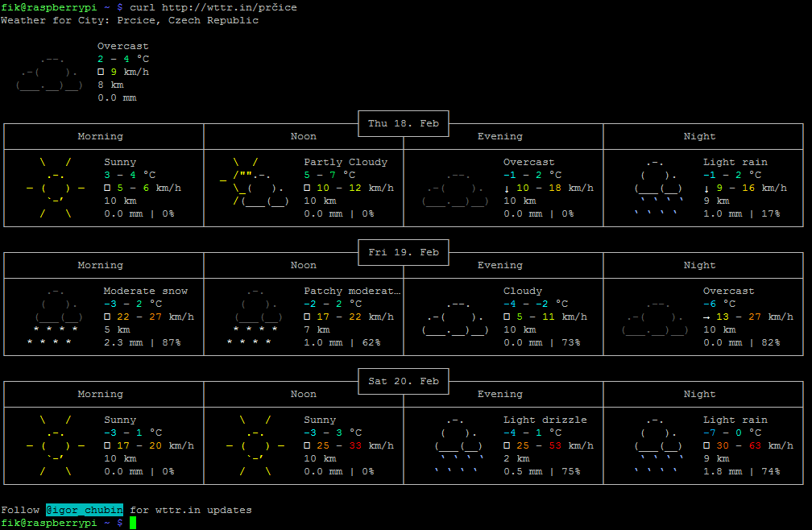
Task: Open the highlighted @igor_chubin link
Action: click(x=85, y=510)
